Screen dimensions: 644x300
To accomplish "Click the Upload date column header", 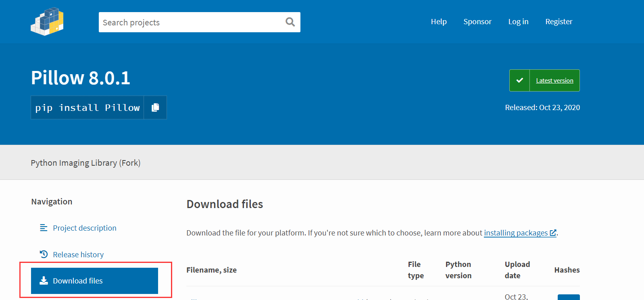I will [x=517, y=270].
